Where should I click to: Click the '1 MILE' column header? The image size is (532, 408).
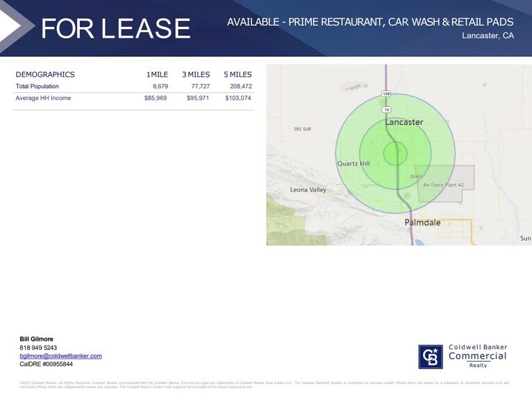pos(157,74)
